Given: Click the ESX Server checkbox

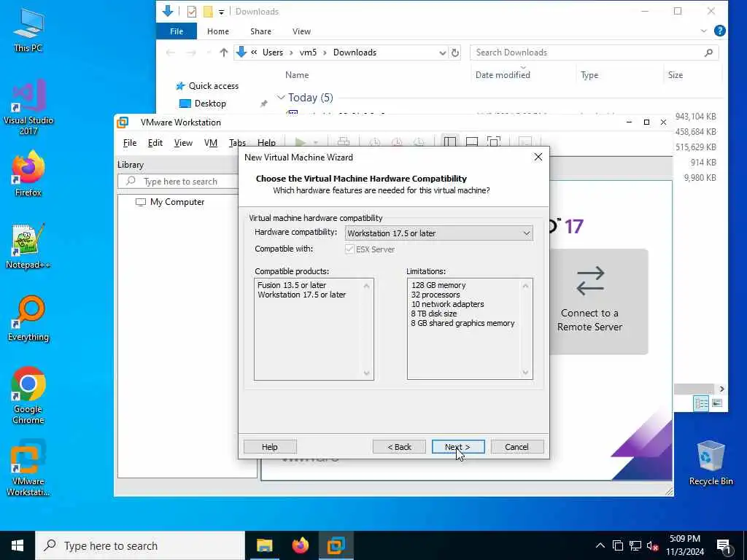Looking at the screenshot, I should [349, 249].
